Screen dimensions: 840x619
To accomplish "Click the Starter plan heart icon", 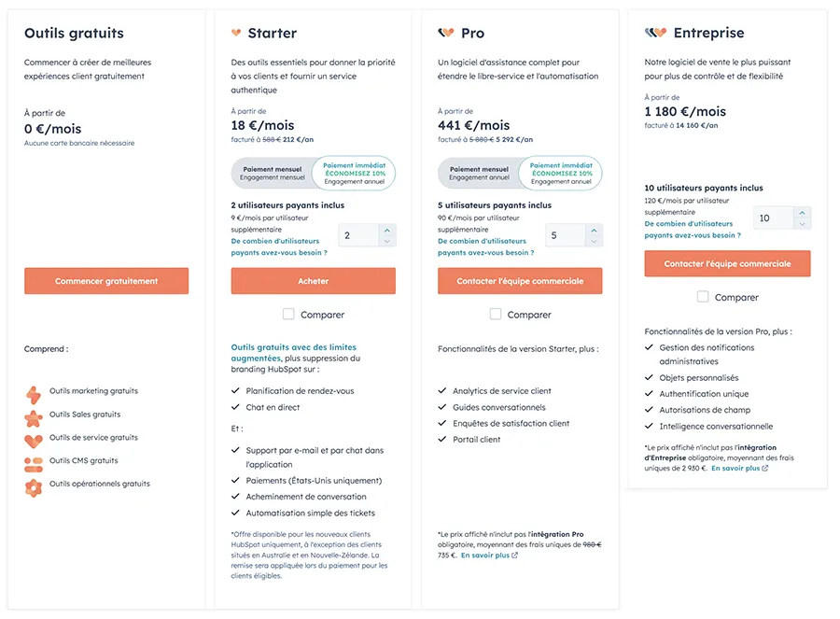I will (236, 33).
